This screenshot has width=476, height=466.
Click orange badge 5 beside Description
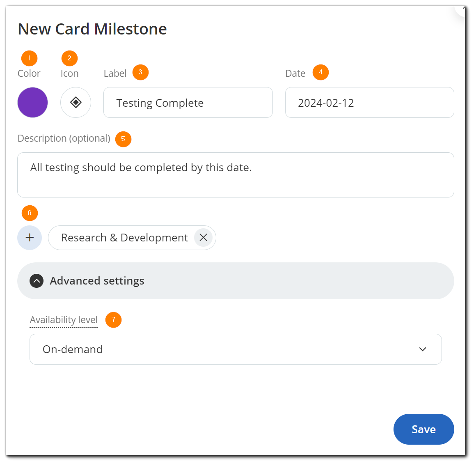(123, 139)
